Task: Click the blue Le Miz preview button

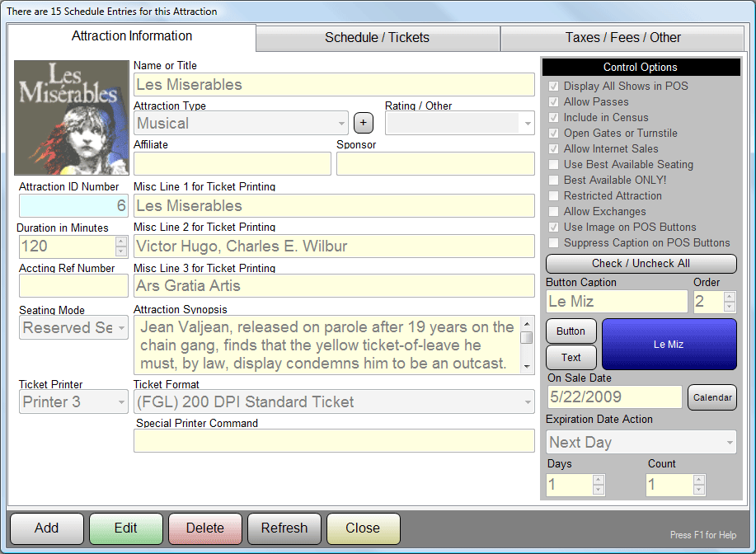Action: [x=669, y=345]
